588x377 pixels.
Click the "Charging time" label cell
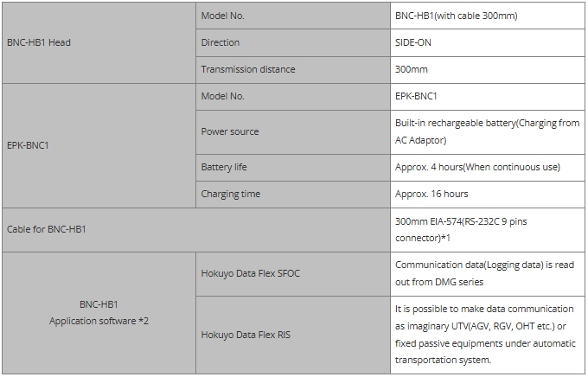click(x=231, y=194)
